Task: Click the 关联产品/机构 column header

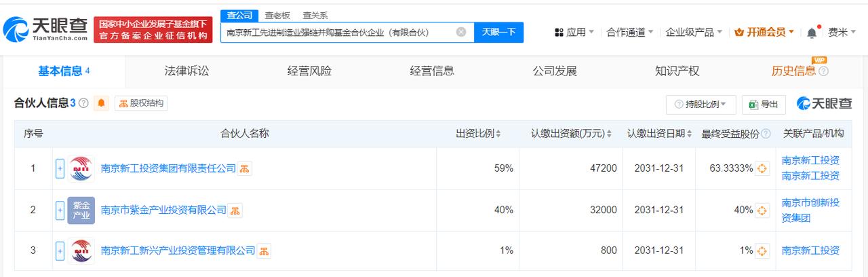Action: click(x=814, y=134)
